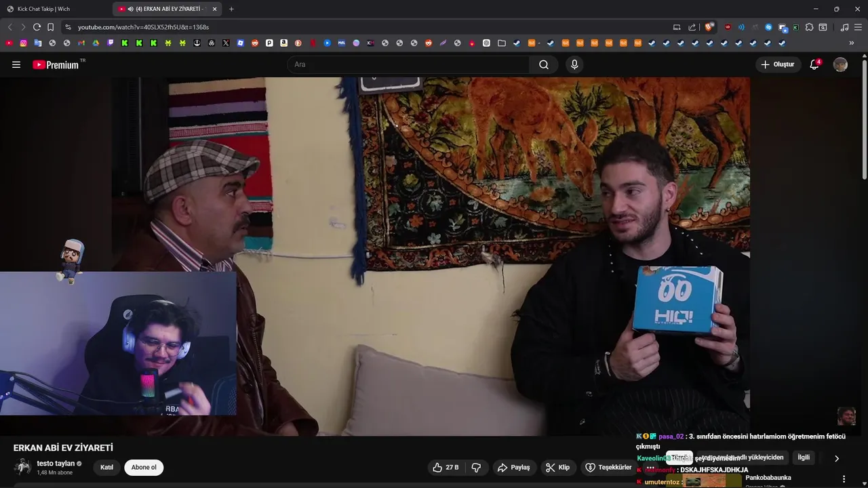Image resolution: width=868 pixels, height=488 pixels.
Task: Show hidden bookmarks with the overflow chevron
Action: tap(852, 43)
